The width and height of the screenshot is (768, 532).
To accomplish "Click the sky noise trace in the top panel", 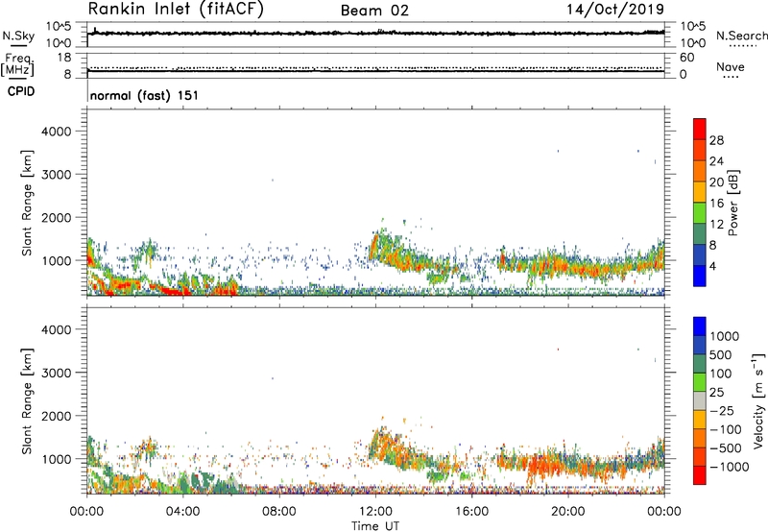I will click(375, 33).
